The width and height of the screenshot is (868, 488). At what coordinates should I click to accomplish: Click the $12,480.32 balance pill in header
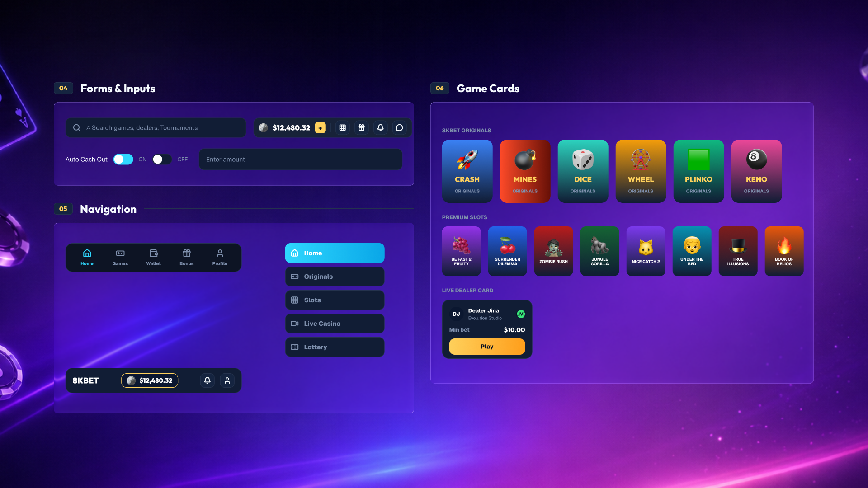[150, 380]
